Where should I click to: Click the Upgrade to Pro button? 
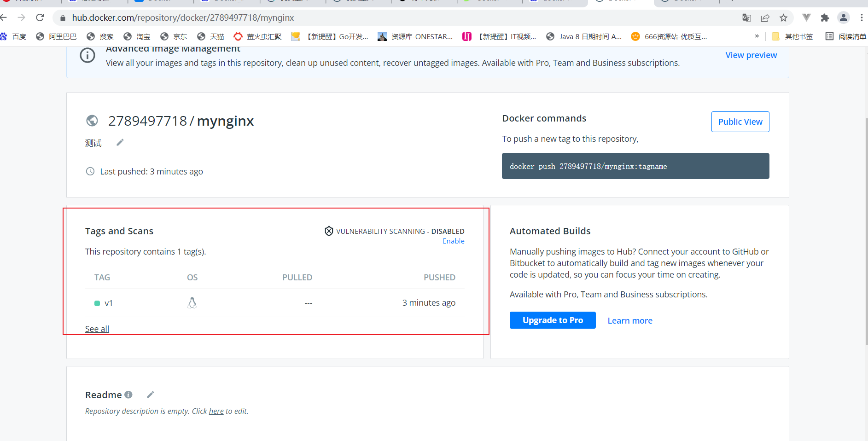(553, 320)
